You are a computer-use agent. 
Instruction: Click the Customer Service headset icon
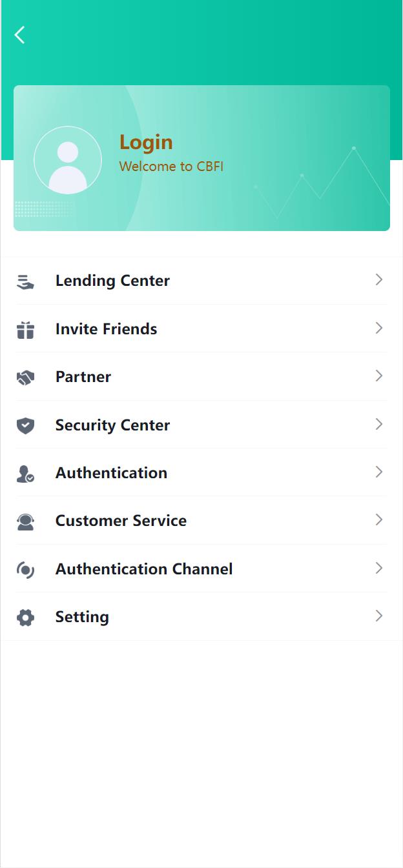tap(25, 521)
